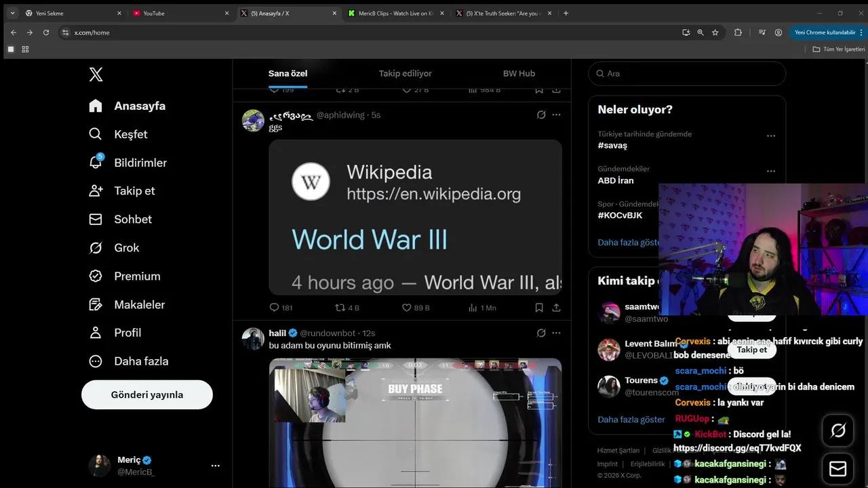868x488 pixels.
Task: Open the X logo home link
Action: tap(96, 75)
